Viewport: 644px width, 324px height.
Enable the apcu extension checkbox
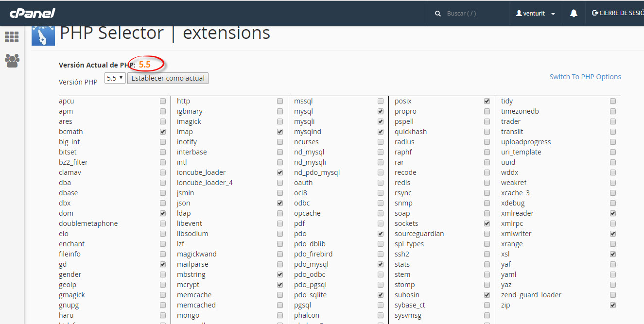[x=163, y=102]
